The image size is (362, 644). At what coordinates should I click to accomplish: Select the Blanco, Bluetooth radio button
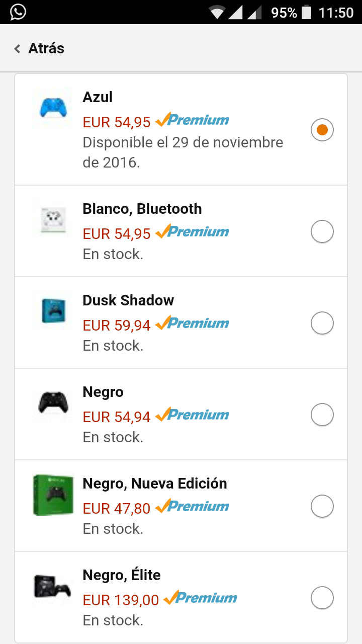[x=322, y=232]
